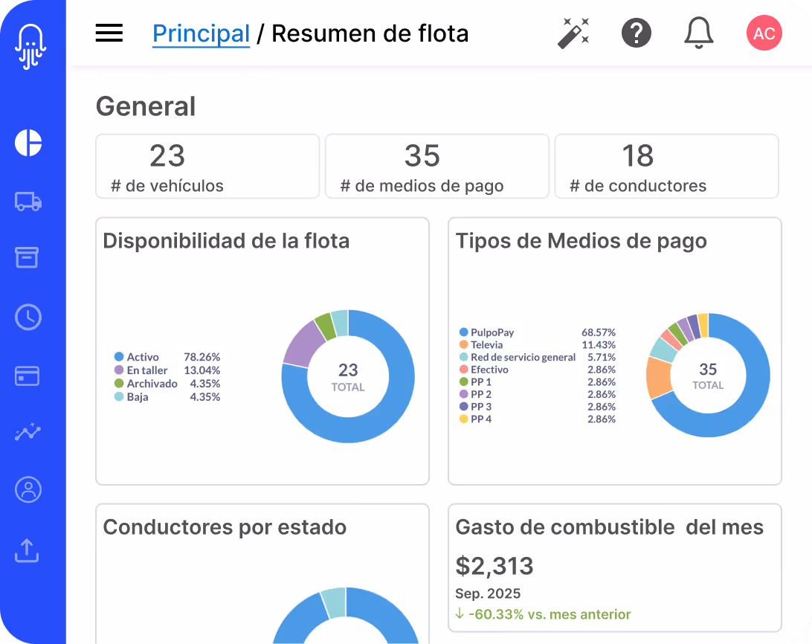This screenshot has width=812, height=644.
Task: View analytics with the trending line icon
Action: [x=28, y=432]
